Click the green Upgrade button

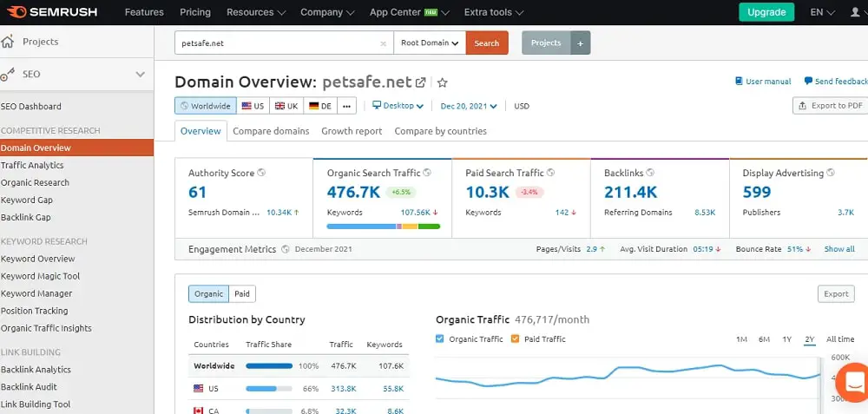click(x=766, y=12)
